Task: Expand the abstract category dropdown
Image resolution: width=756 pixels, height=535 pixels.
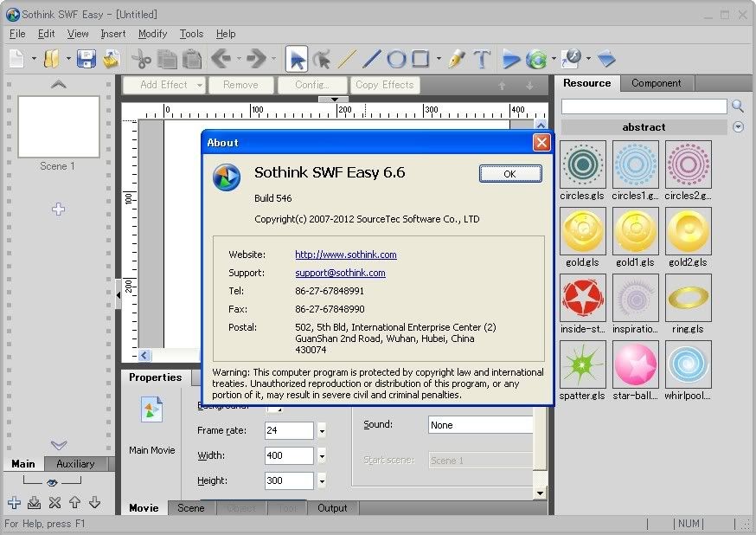Action: pos(738,127)
